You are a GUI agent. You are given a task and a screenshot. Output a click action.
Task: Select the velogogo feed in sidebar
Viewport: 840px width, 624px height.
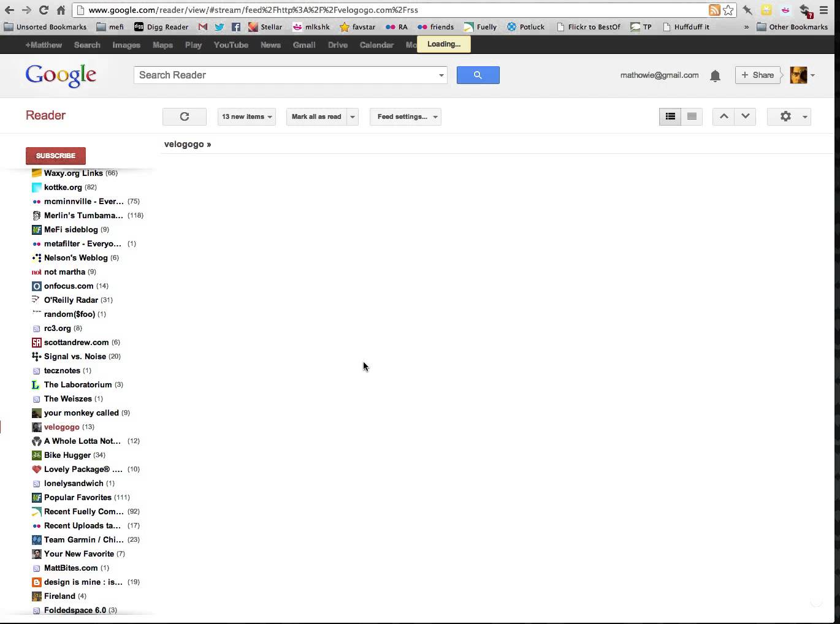point(63,427)
